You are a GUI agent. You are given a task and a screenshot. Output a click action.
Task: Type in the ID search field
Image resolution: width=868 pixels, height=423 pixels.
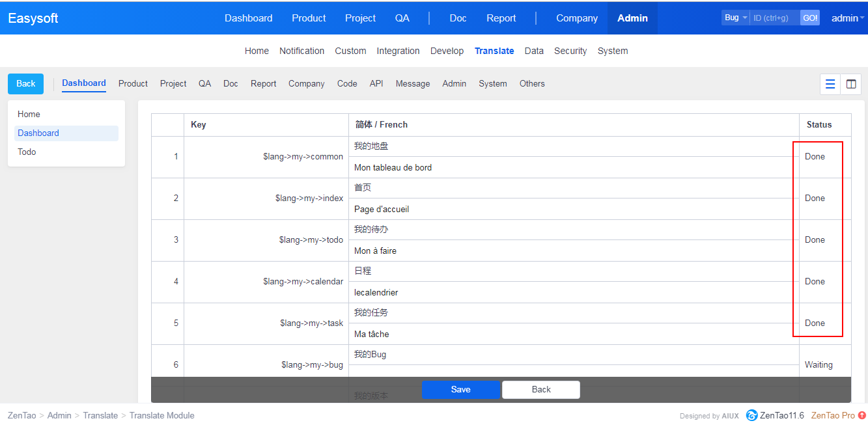[775, 18]
